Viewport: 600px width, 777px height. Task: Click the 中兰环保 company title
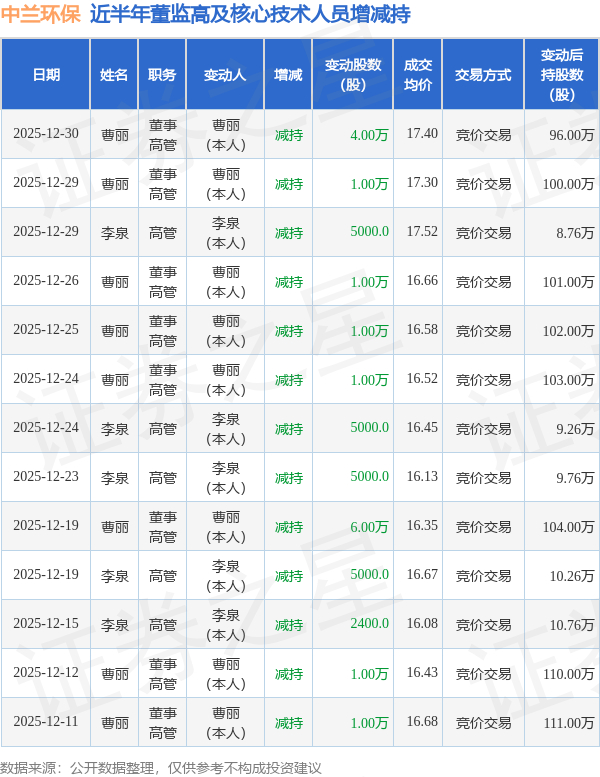coord(41,14)
